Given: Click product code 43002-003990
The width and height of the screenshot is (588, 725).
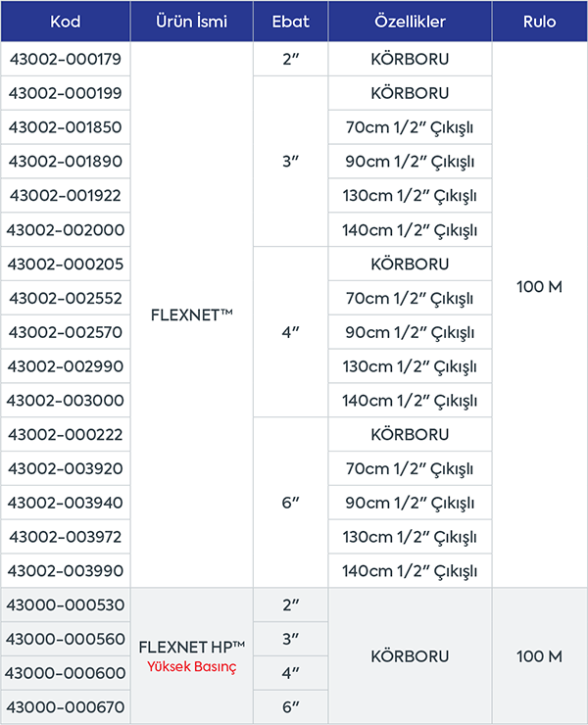Looking at the screenshot, I should pyautogui.click(x=65, y=570).
